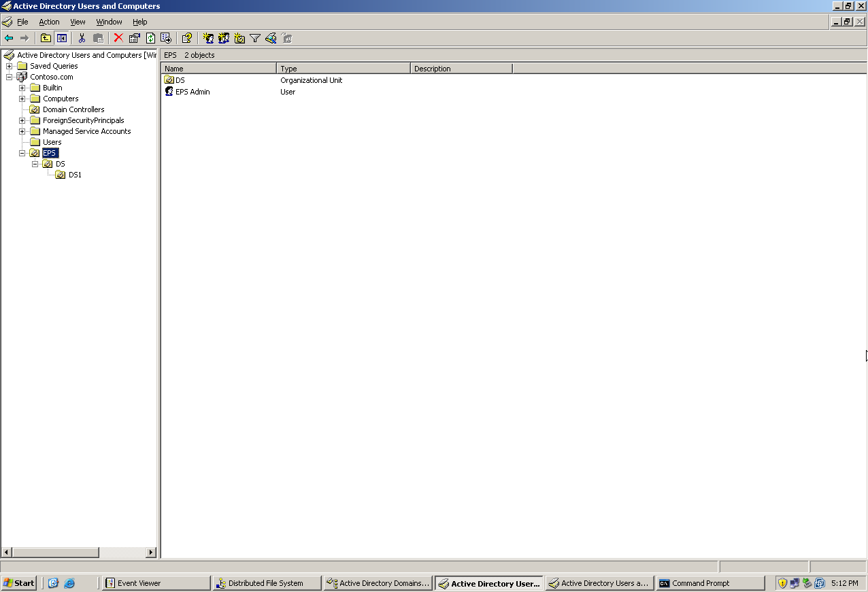Viewport: 868px width, 592px height.
Task: Sort by the Type column header
Action: 344,69
